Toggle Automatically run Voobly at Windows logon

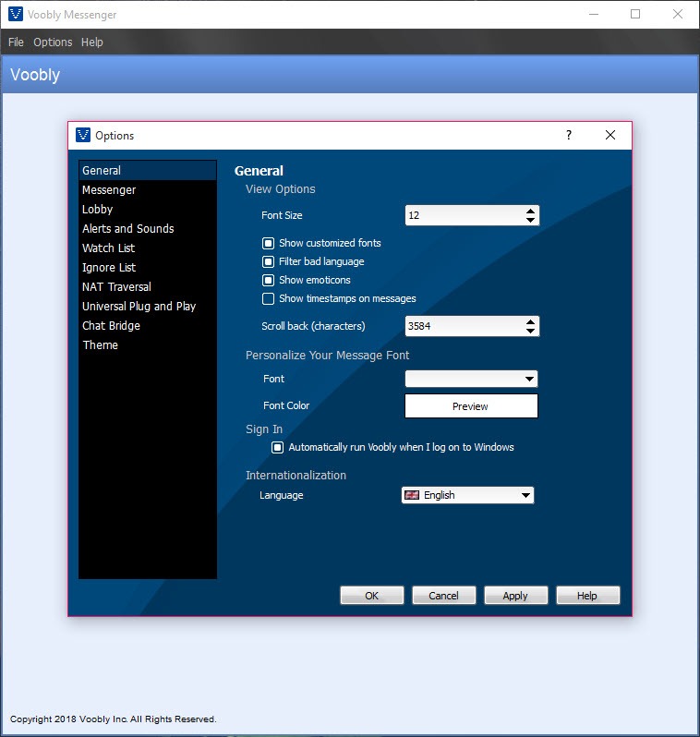click(x=277, y=447)
